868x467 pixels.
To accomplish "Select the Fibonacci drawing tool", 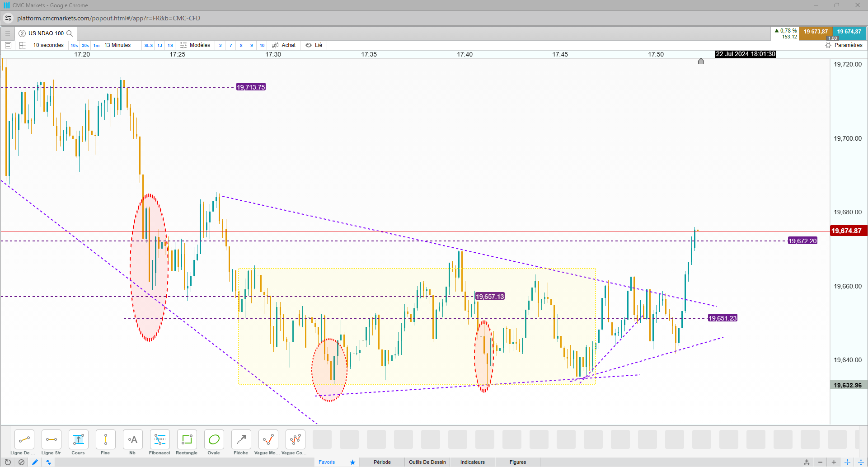I will [160, 442].
